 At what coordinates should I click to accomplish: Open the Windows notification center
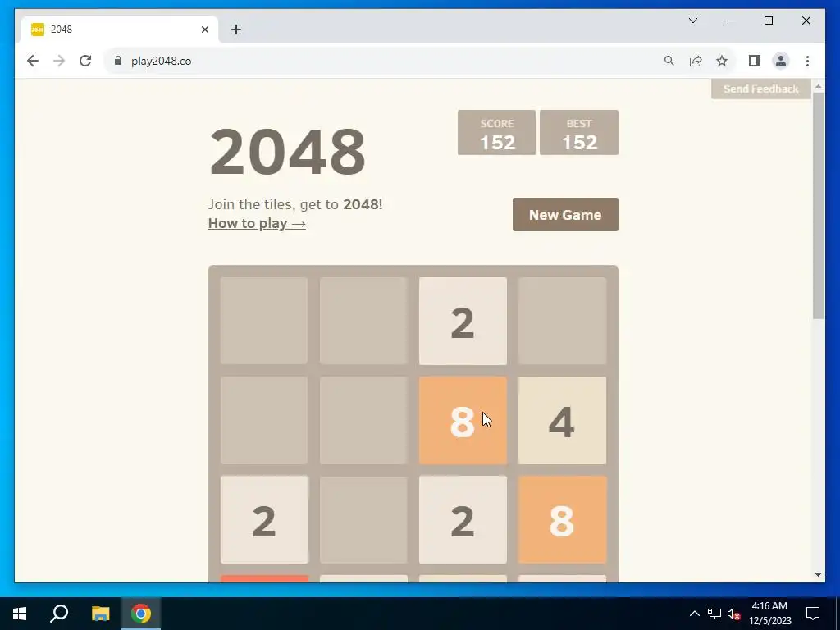(813, 614)
